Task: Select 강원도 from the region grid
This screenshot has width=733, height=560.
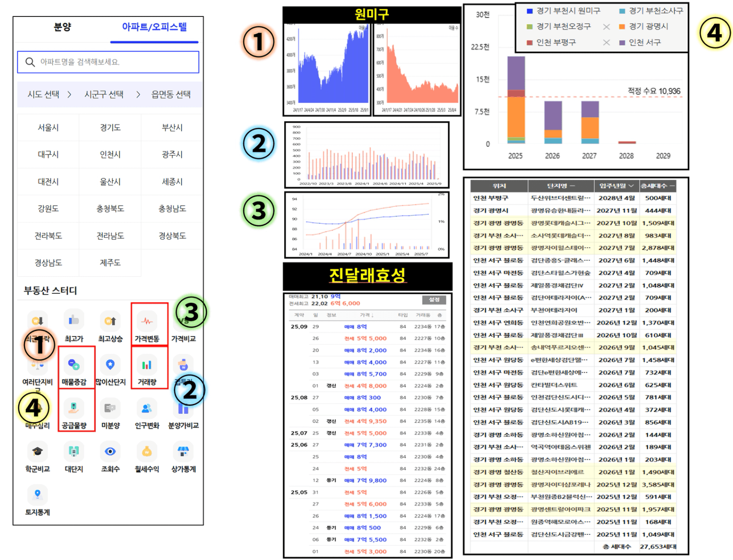Action: [x=48, y=209]
